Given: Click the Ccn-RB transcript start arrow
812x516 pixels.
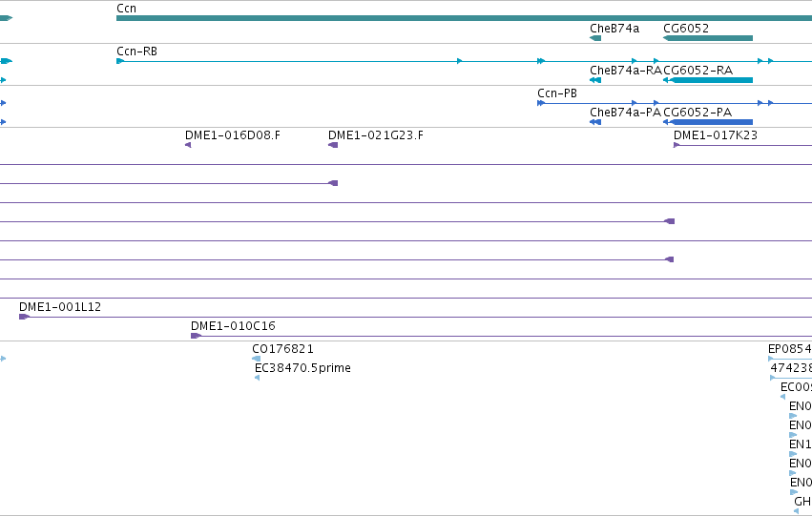Looking at the screenshot, I should click(x=120, y=61).
